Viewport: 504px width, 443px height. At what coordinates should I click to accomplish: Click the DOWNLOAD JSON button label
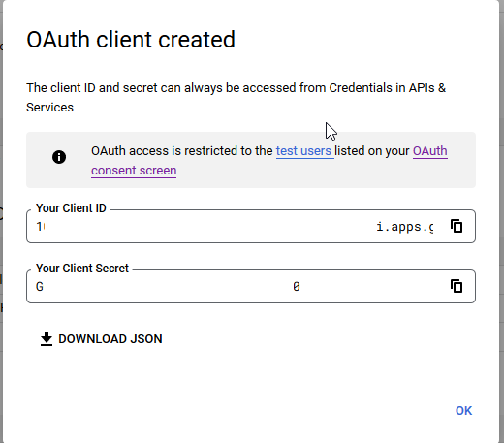[110, 339]
